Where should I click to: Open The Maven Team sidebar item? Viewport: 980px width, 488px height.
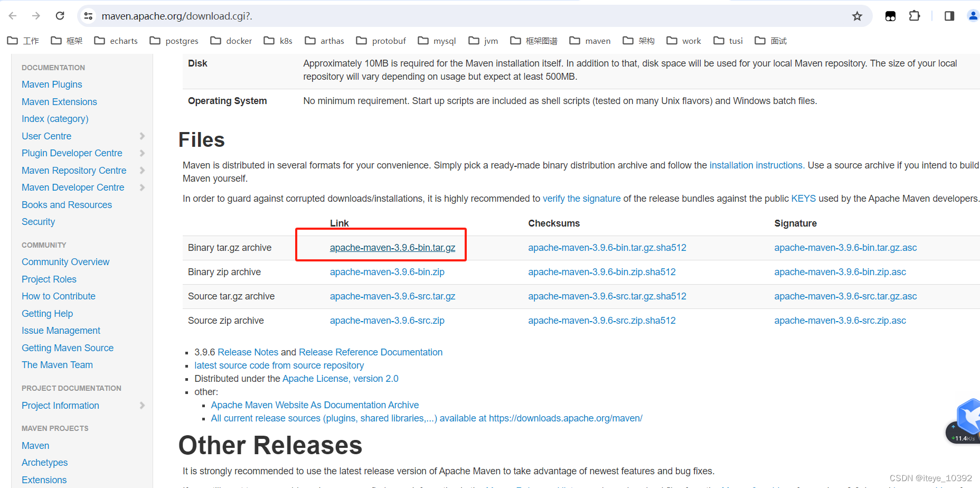pos(57,365)
